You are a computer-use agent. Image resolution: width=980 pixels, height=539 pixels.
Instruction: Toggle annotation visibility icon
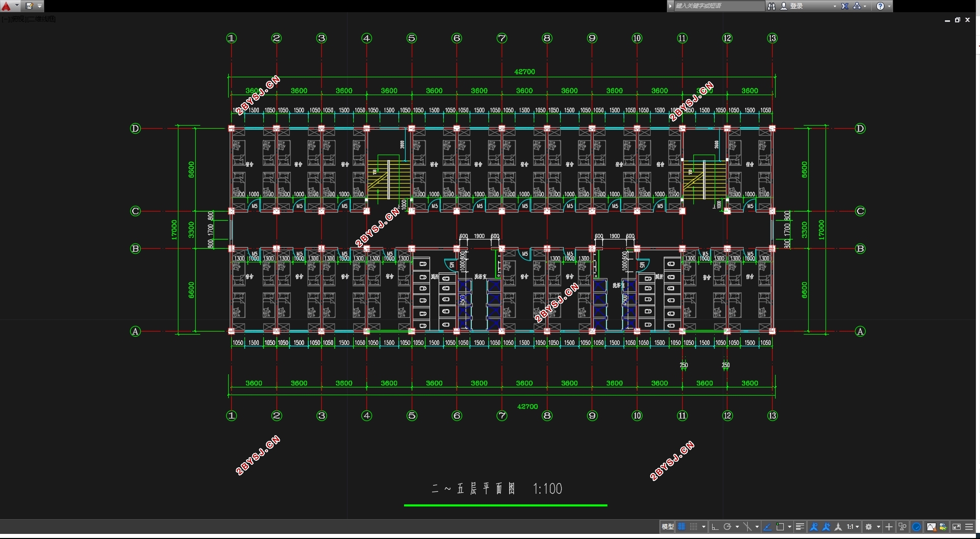pyautogui.click(x=814, y=527)
